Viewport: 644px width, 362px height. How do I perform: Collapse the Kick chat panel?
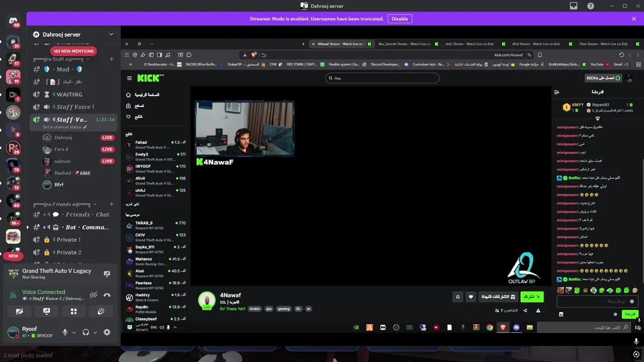(556, 92)
